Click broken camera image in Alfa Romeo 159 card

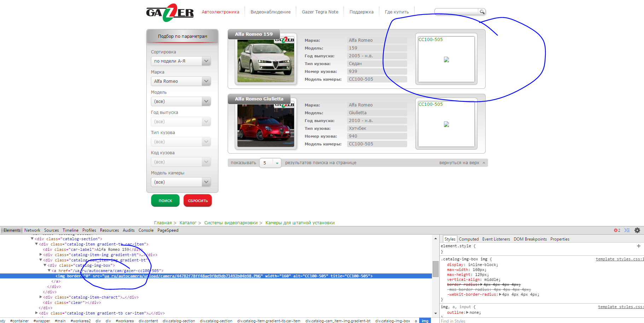pos(446,59)
